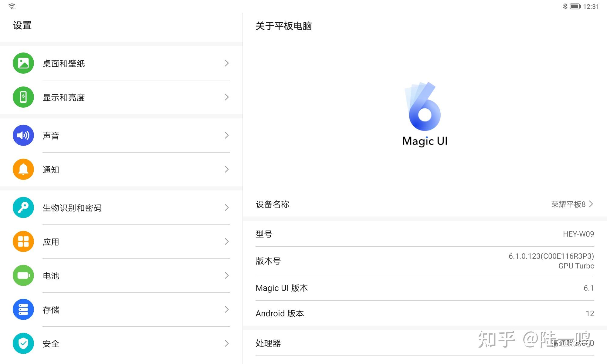
Task: Tap the 处理器 row label
Action: 268,343
